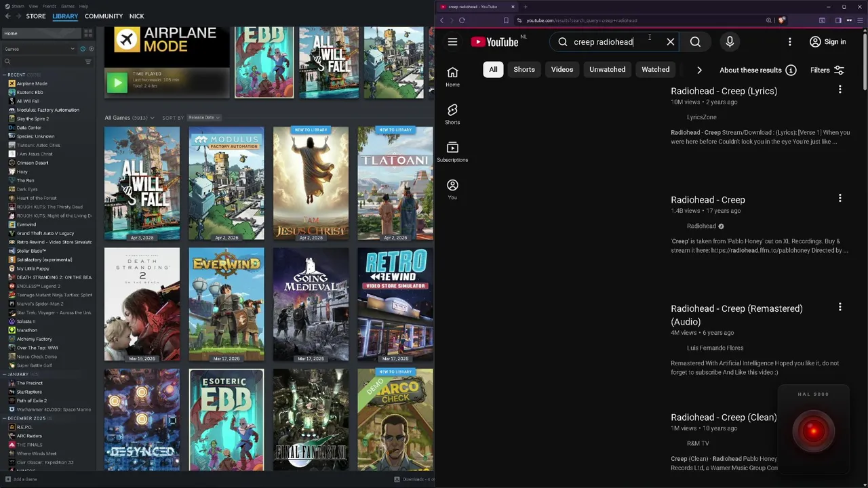Open the YouTube guide hamburger menu
868x488 pixels.
pos(452,42)
